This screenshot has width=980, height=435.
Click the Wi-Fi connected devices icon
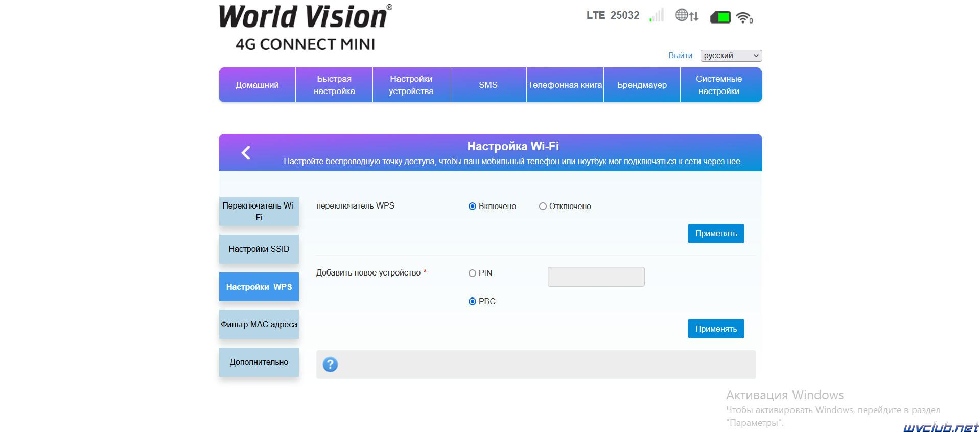tap(744, 18)
